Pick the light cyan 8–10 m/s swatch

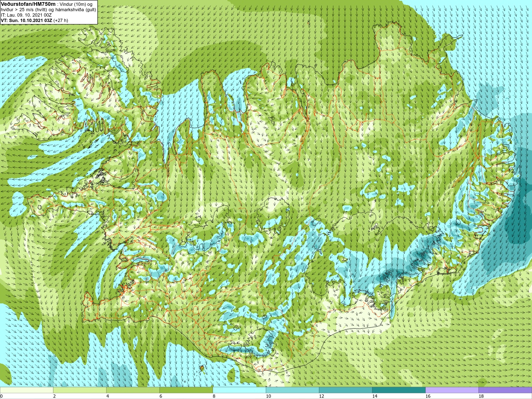239,390
